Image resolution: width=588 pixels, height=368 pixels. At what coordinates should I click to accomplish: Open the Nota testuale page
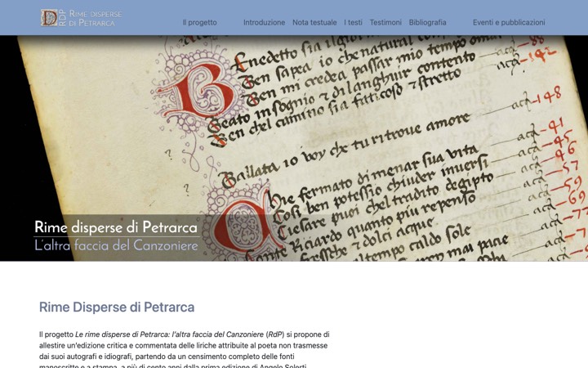[x=314, y=23]
